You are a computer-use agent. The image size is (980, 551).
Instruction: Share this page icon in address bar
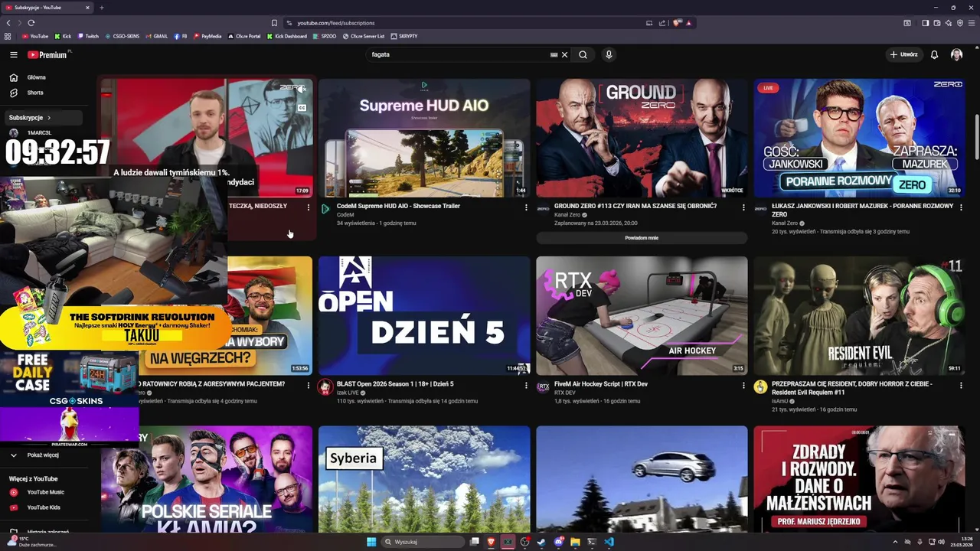(x=661, y=23)
